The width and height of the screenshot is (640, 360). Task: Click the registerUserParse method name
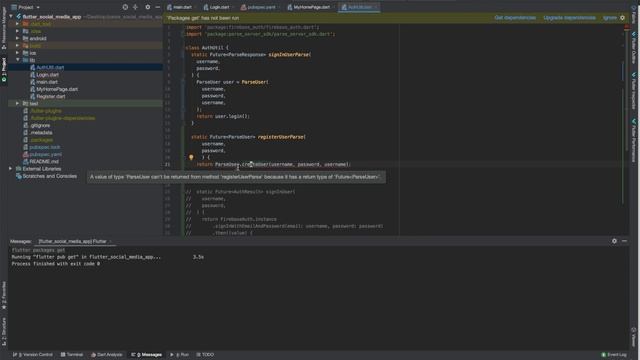[x=281, y=137]
